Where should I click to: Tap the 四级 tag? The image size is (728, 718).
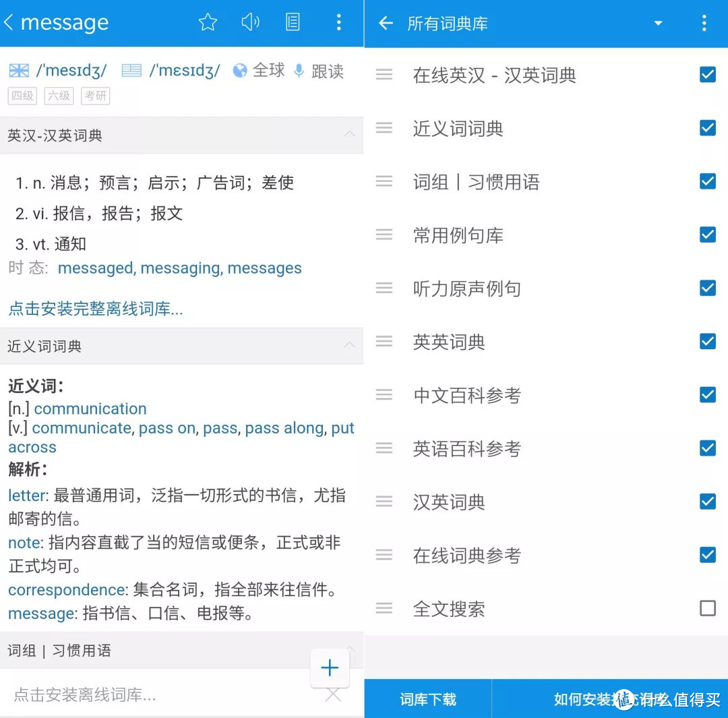click(22, 96)
